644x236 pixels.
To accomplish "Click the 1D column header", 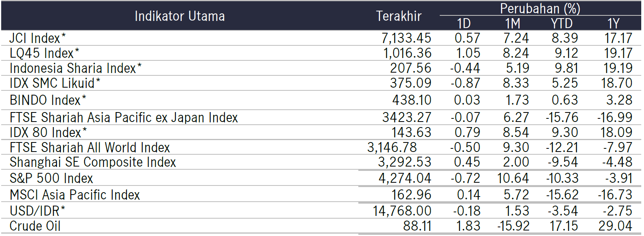I will pos(464,23).
